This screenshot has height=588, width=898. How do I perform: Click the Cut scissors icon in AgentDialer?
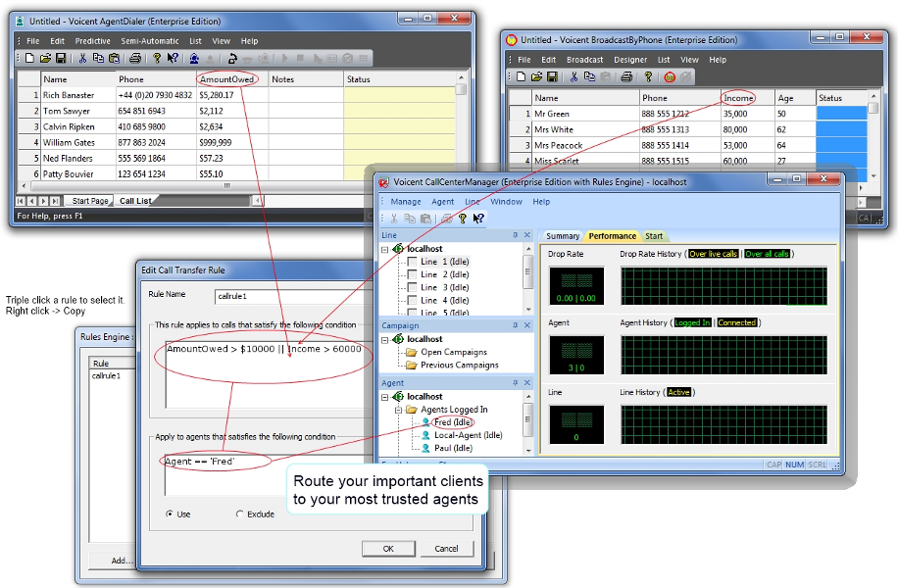pyautogui.click(x=82, y=59)
